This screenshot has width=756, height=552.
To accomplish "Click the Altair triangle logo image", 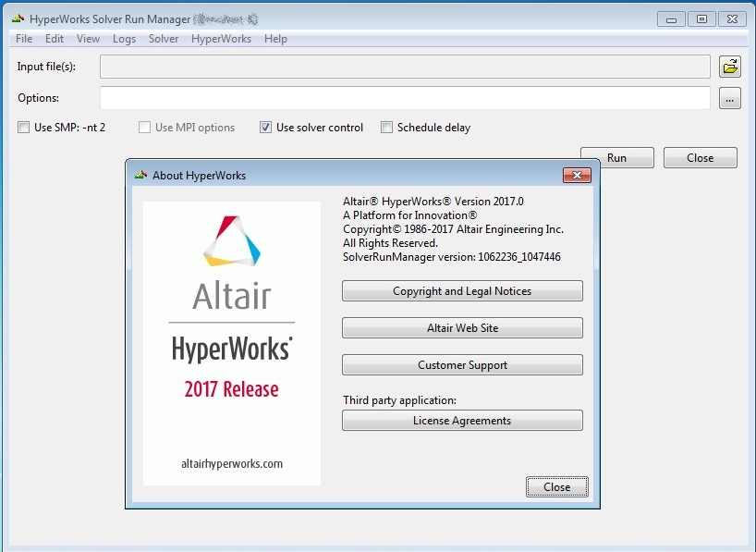I will pos(232,240).
